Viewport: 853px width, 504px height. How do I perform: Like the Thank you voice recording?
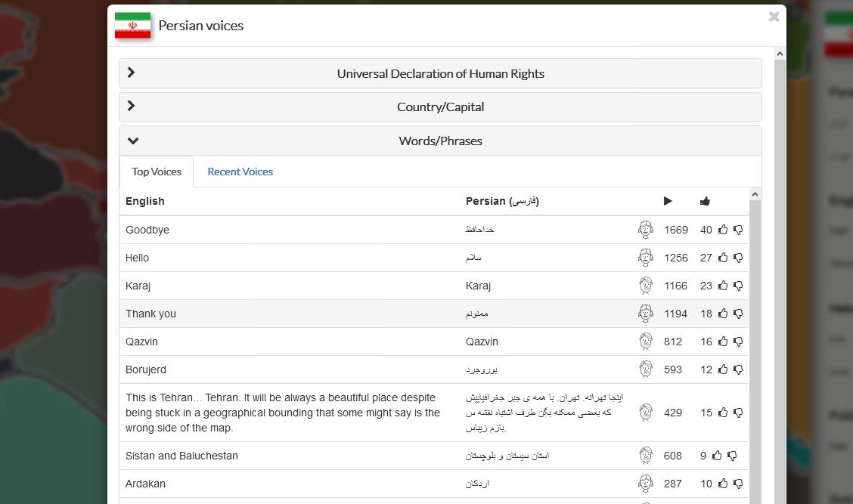723,314
